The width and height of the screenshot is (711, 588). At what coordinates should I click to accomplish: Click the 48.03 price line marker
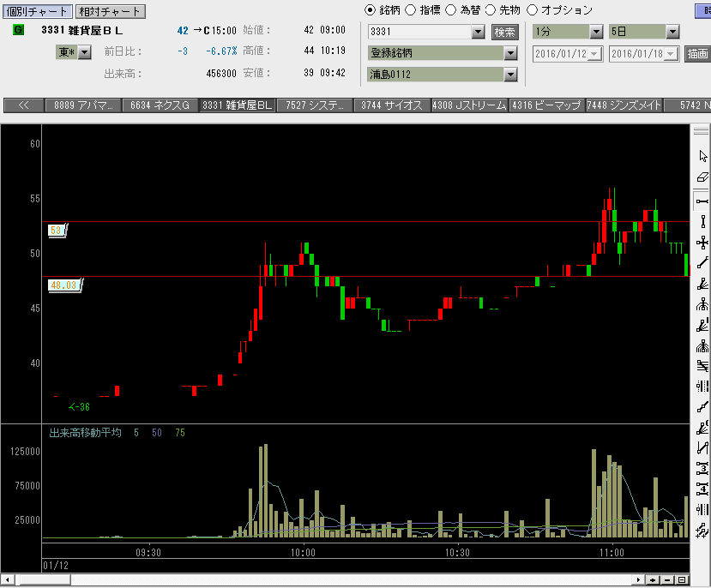pos(65,285)
